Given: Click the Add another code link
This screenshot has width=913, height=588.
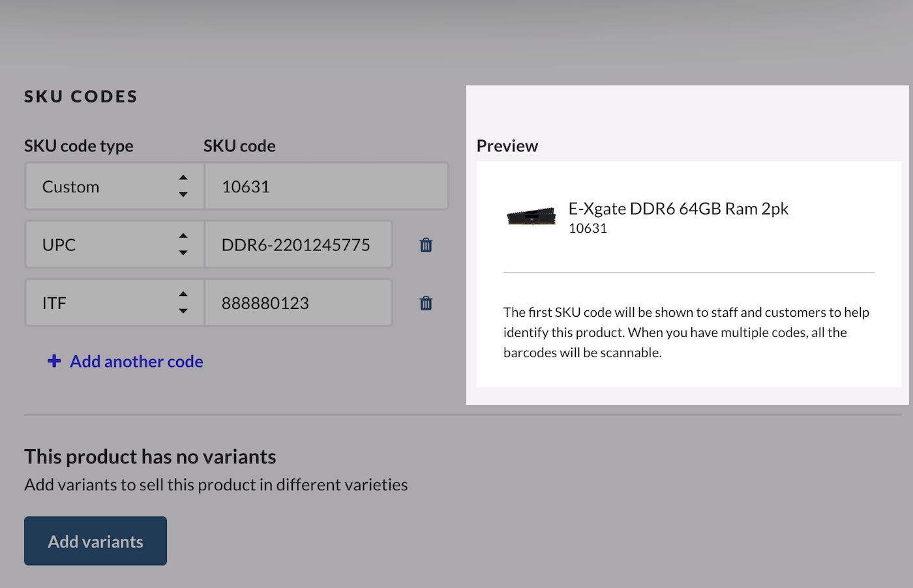Looking at the screenshot, I should point(136,361).
